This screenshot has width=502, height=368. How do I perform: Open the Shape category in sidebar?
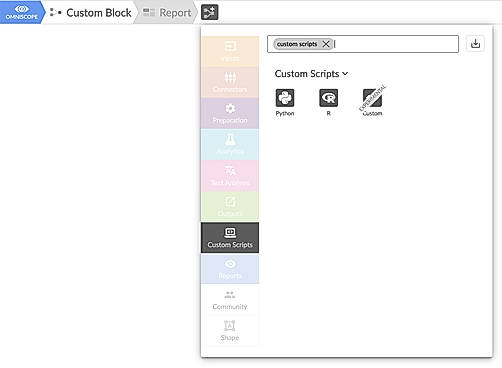point(230,331)
